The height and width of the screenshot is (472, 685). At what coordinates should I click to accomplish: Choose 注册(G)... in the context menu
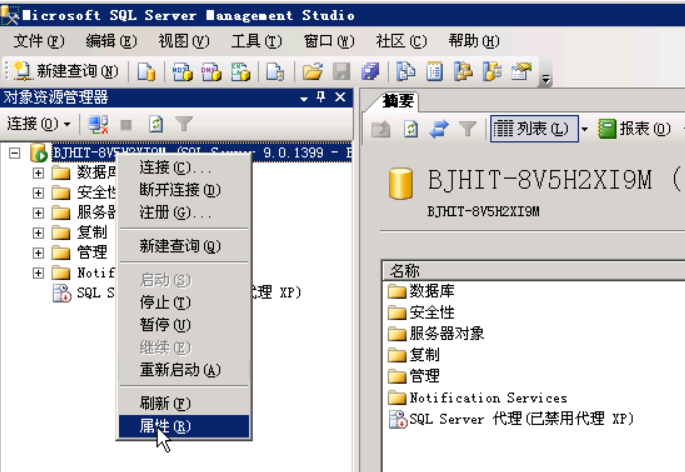coord(184,212)
